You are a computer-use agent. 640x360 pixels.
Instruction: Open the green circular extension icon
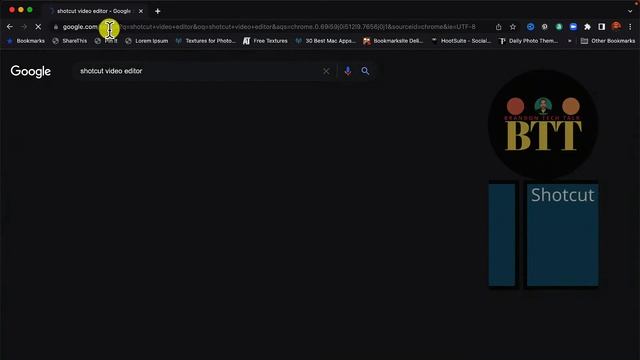coord(559,27)
